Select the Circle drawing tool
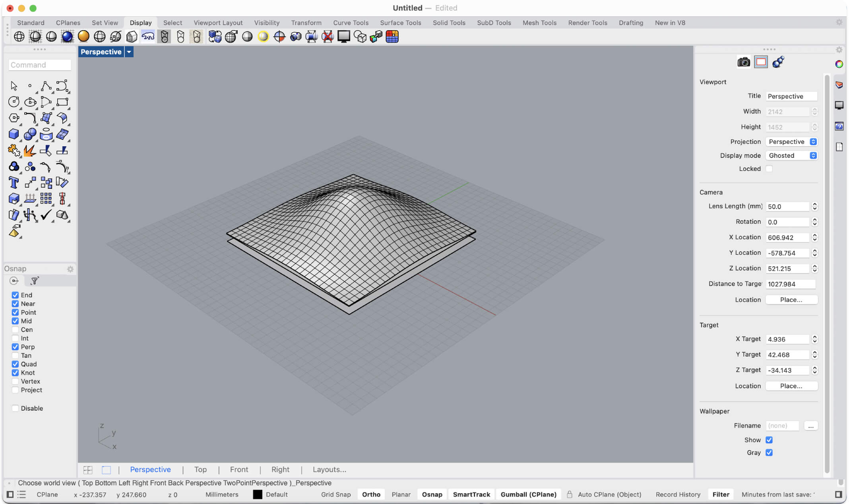The width and height of the screenshot is (849, 504). [x=14, y=102]
